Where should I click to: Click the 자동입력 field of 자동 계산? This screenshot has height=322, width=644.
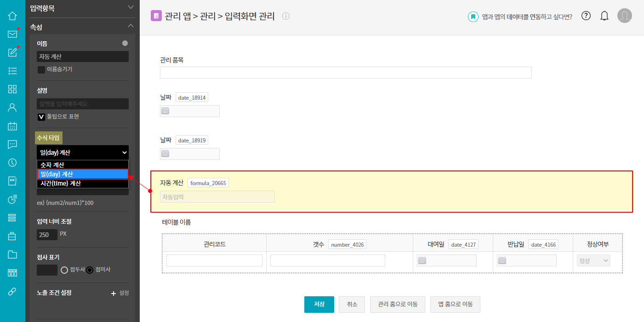click(x=217, y=197)
